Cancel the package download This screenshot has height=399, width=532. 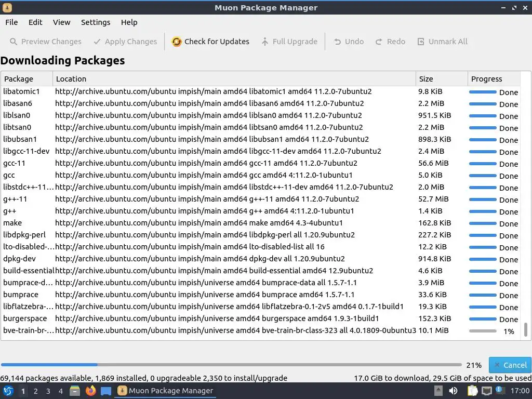(x=510, y=365)
